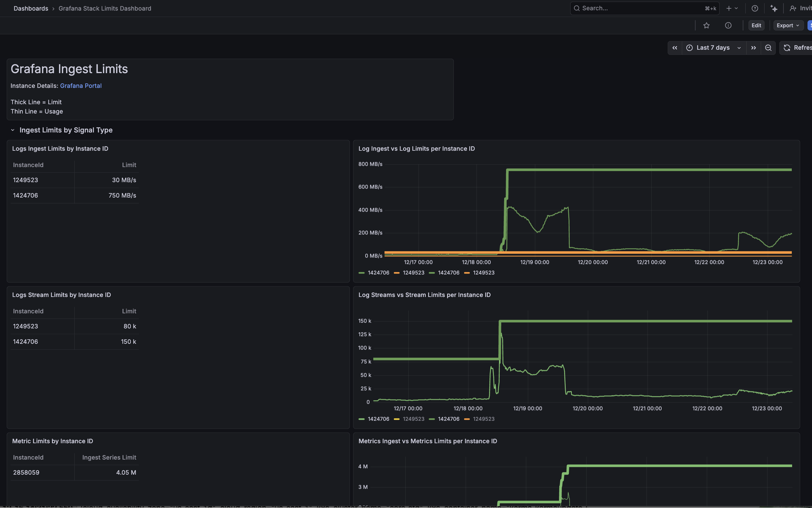Open the plus new-item menu in top bar
The width and height of the screenshot is (812, 508).
(x=732, y=8)
